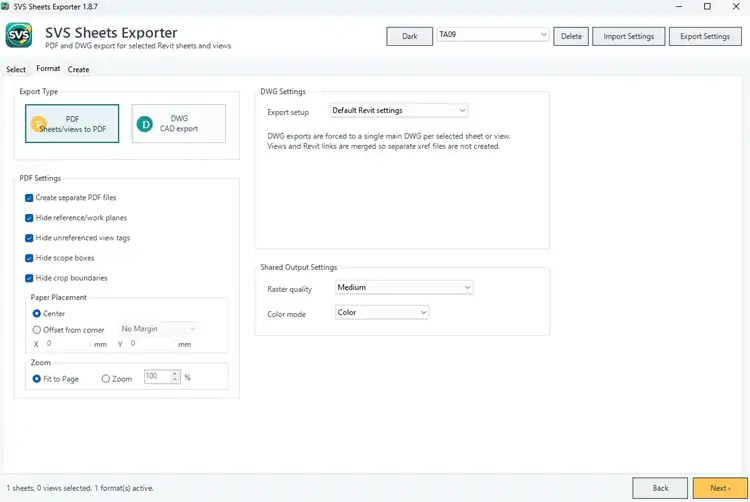Open the TA09 profile dropdown
Screen dimensions: 750x502
(493, 34)
